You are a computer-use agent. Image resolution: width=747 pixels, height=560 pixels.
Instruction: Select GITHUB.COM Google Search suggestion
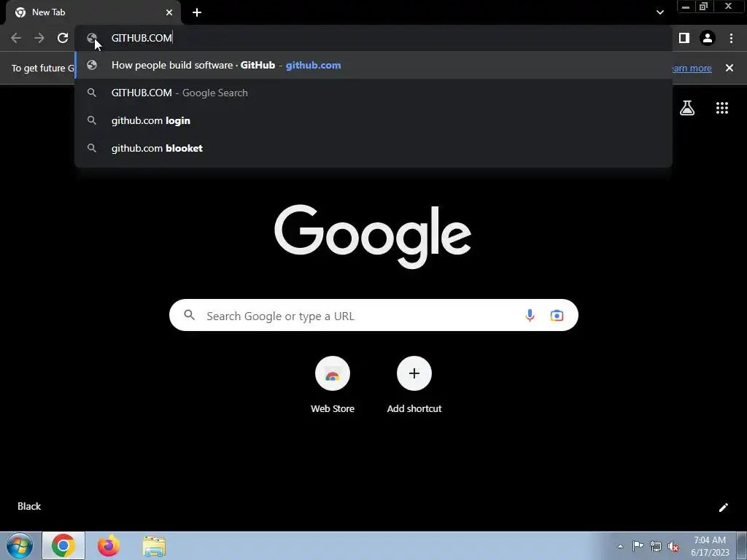click(373, 93)
